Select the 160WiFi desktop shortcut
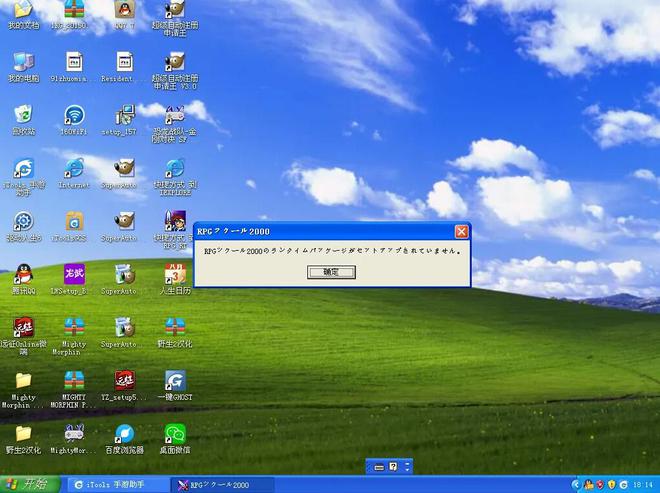 click(x=74, y=120)
